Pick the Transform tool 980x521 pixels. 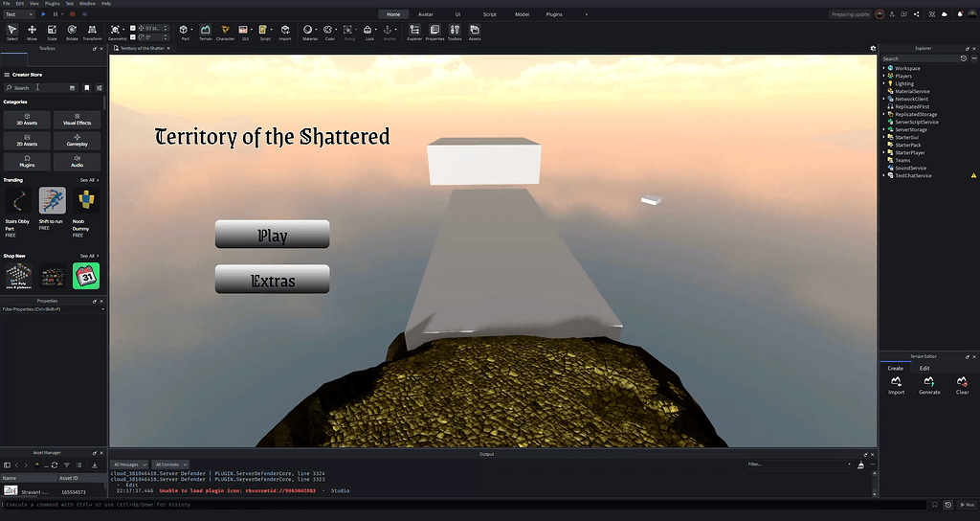tap(92, 33)
